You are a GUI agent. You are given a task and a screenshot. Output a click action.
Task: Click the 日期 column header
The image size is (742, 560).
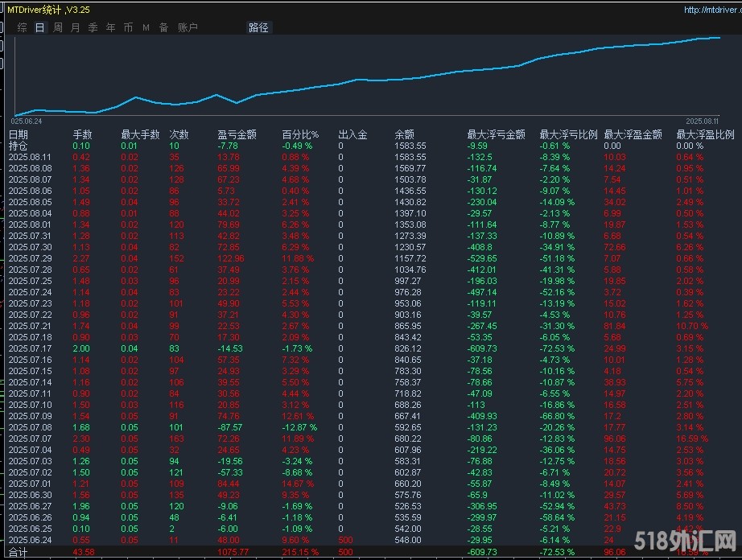click(x=19, y=135)
